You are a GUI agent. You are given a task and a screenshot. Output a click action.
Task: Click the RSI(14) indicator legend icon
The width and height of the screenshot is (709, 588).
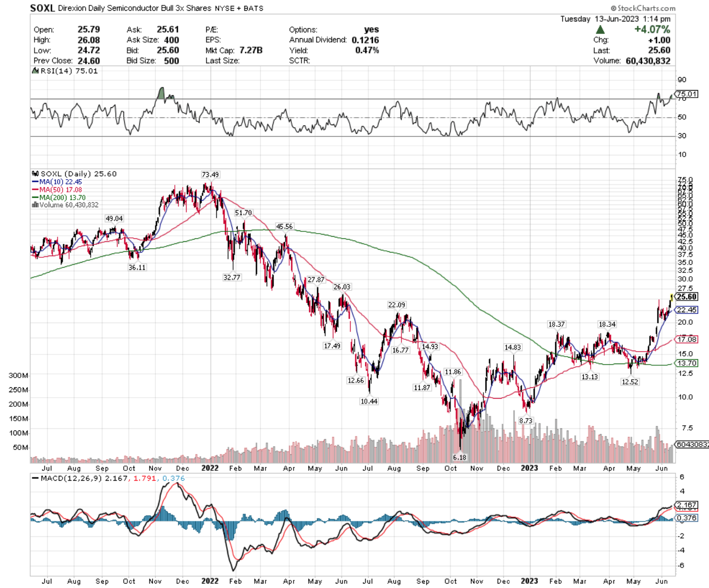(x=36, y=71)
